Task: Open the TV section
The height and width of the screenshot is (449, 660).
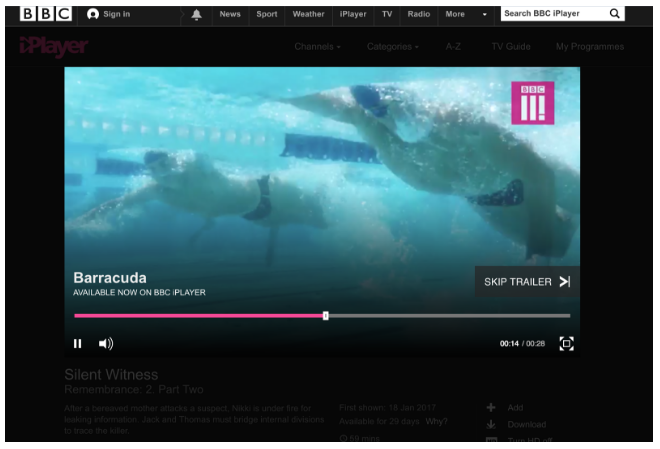Action: (x=387, y=14)
